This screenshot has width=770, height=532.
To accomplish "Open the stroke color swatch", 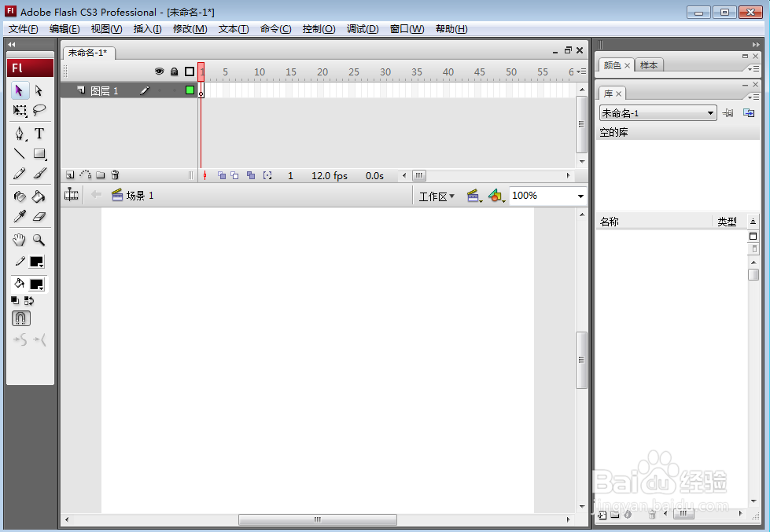I will pyautogui.click(x=37, y=262).
